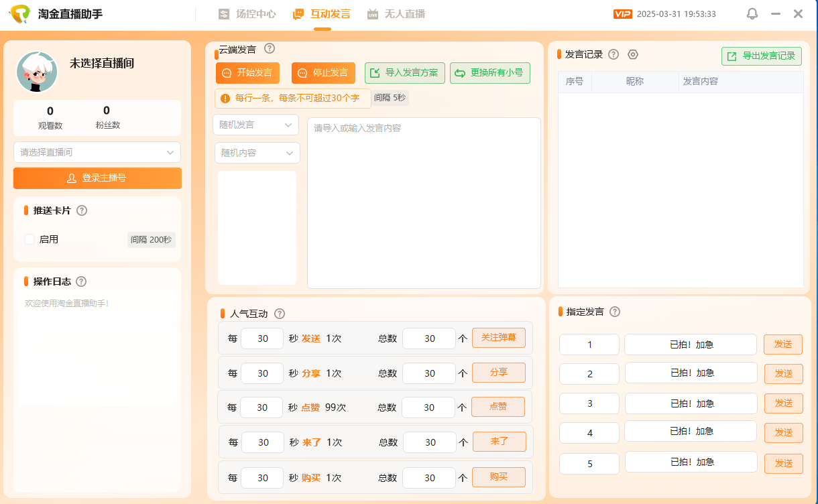Expand the 请选择直播间 dropdown

click(x=97, y=152)
